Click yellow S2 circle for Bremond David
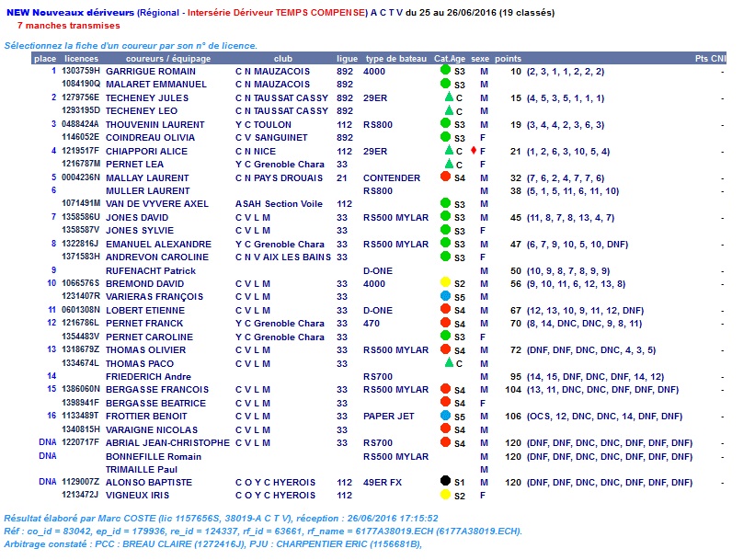Image resolution: width=755 pixels, height=560 pixels. (445, 282)
